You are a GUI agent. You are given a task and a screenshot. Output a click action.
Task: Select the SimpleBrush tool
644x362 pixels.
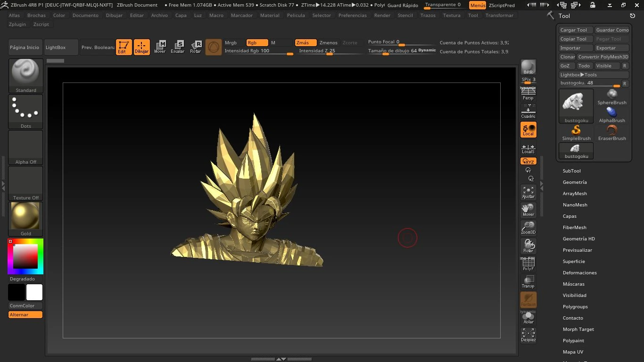pyautogui.click(x=576, y=133)
